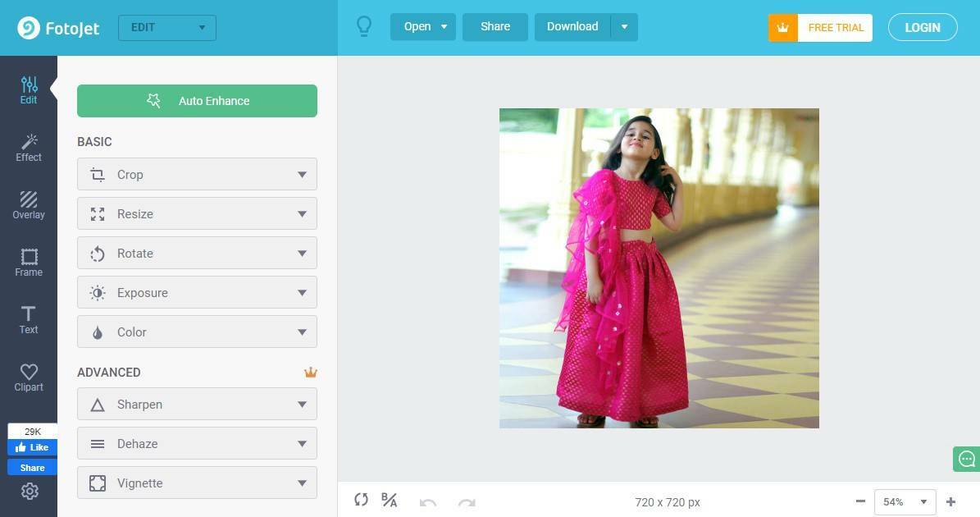Go to the Text sidebar tab
Screen dimensions: 980x517
click(x=29, y=320)
